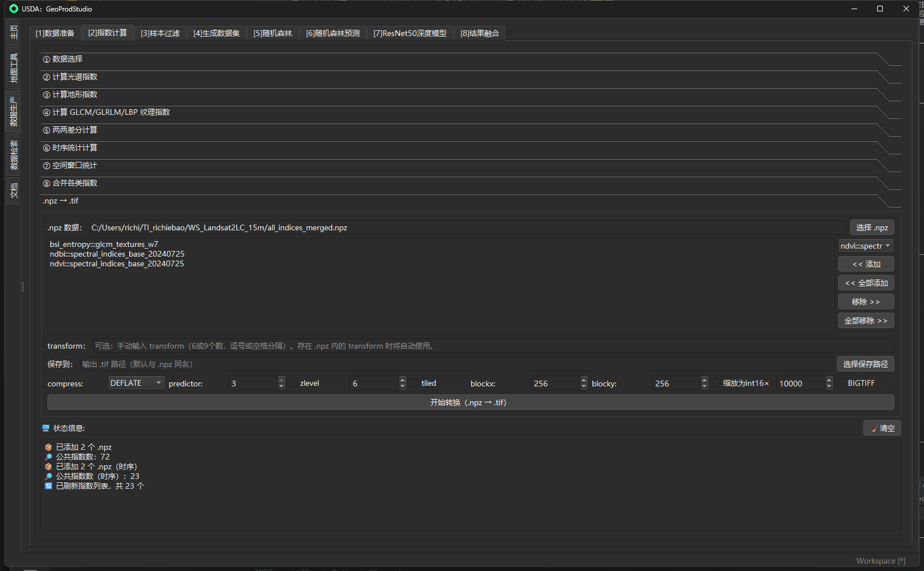This screenshot has height=571, width=924.
Task: Open the [5]随机森林 tab
Action: pos(273,33)
